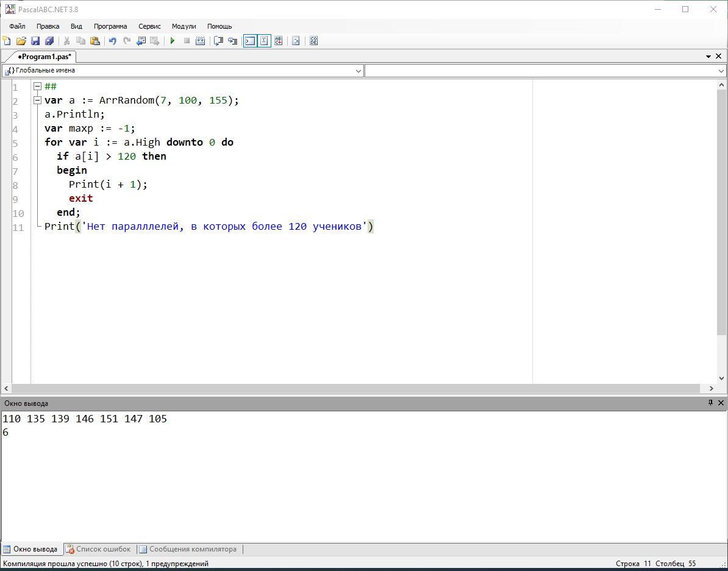Collapse the code block at line 2
The image size is (728, 571).
(37, 100)
